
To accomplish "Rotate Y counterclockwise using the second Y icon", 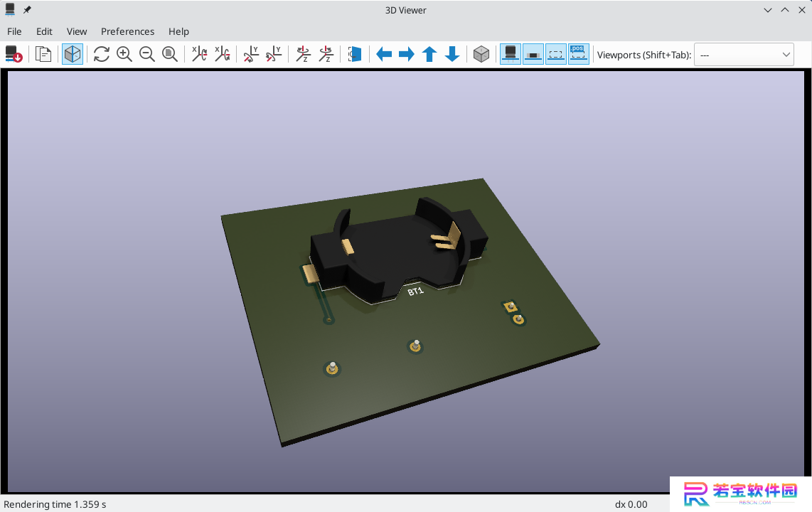I will [274, 54].
